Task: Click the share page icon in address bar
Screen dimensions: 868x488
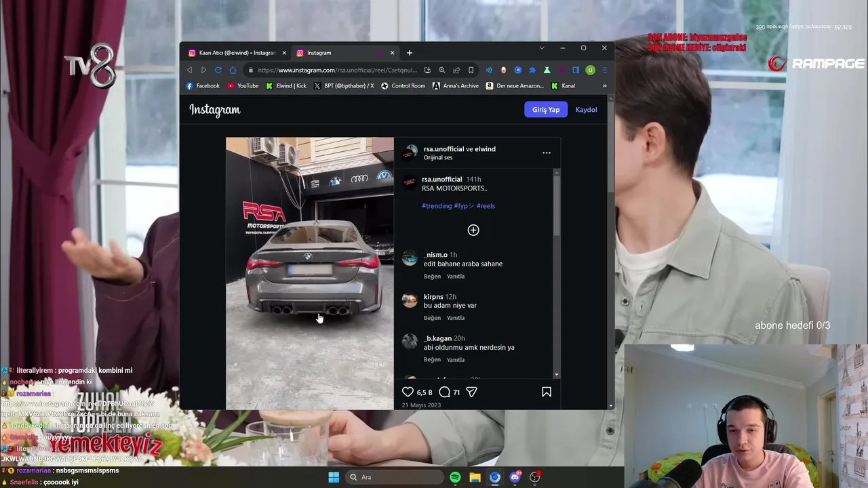Action: pyautogui.click(x=456, y=70)
